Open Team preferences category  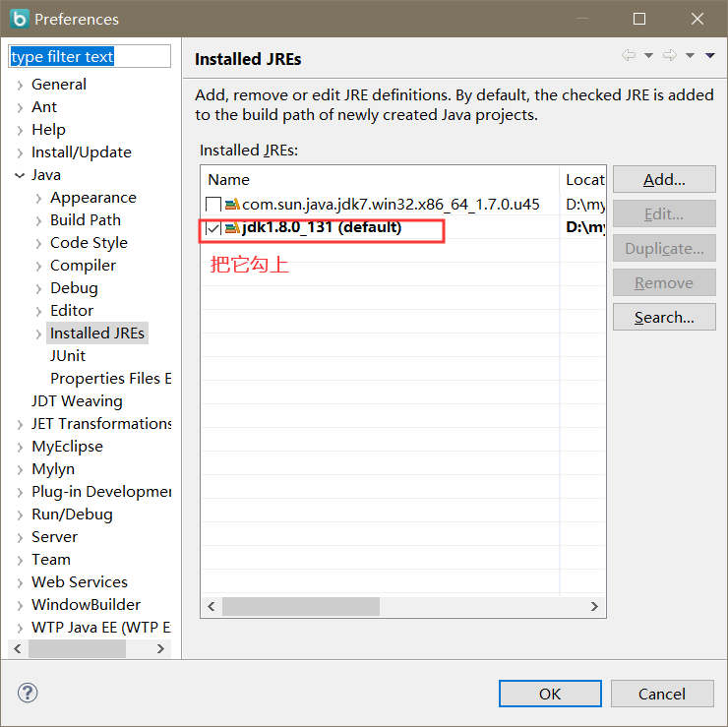50,560
